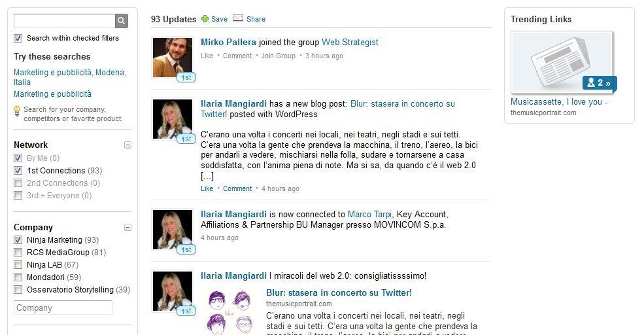Select the Marketing e pubblicità suggested search
This screenshot has height=335, width=644.
click(x=52, y=94)
